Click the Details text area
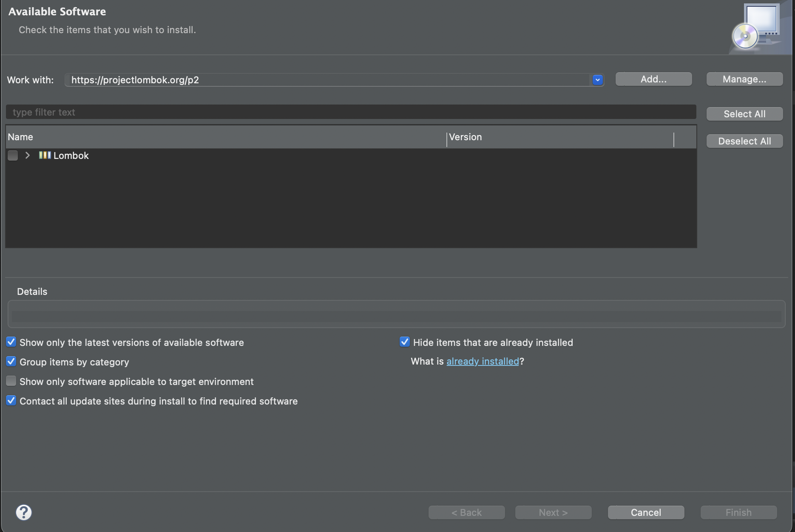 coord(396,314)
